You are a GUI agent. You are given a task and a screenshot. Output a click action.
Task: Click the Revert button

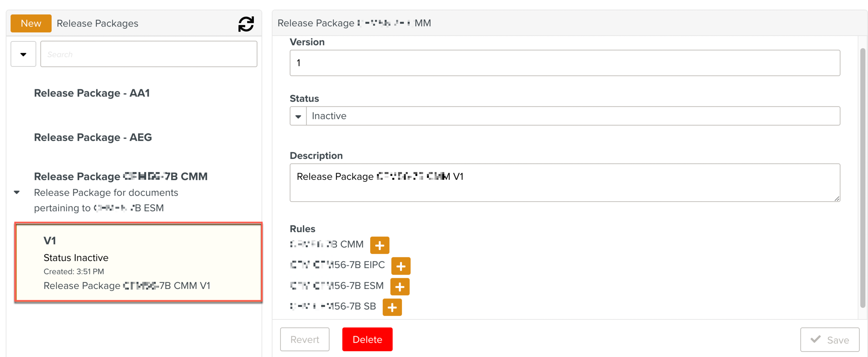click(304, 340)
